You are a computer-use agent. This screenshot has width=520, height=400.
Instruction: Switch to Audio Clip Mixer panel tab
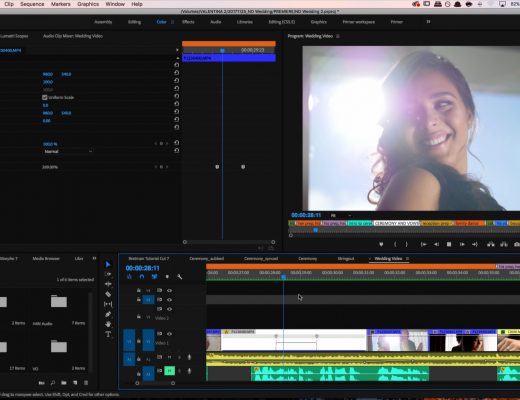73,36
